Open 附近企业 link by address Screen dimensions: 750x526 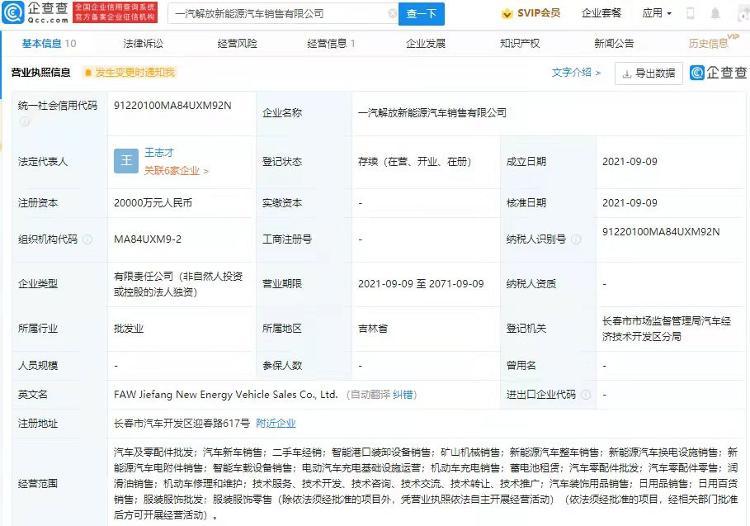276,424
